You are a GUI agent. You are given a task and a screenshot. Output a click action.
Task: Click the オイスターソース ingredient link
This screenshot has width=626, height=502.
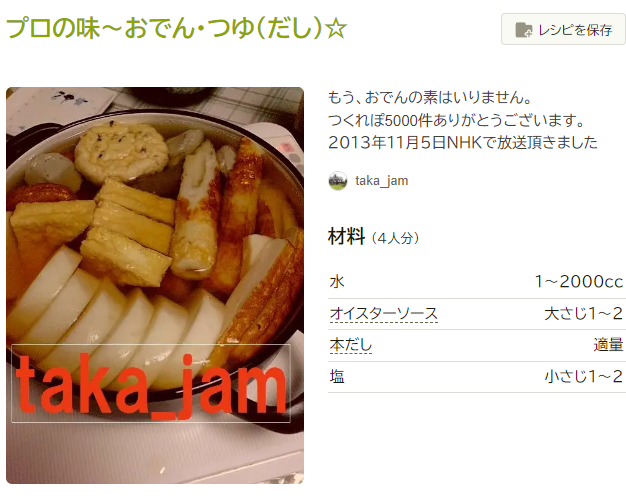[384, 314]
